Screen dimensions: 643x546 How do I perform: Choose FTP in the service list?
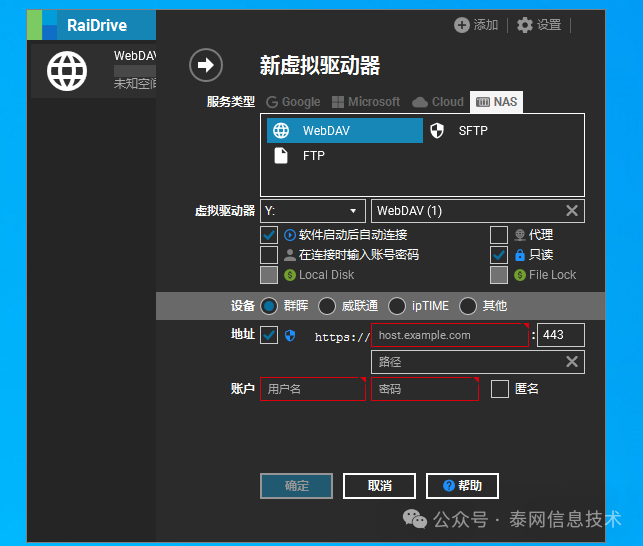point(345,156)
